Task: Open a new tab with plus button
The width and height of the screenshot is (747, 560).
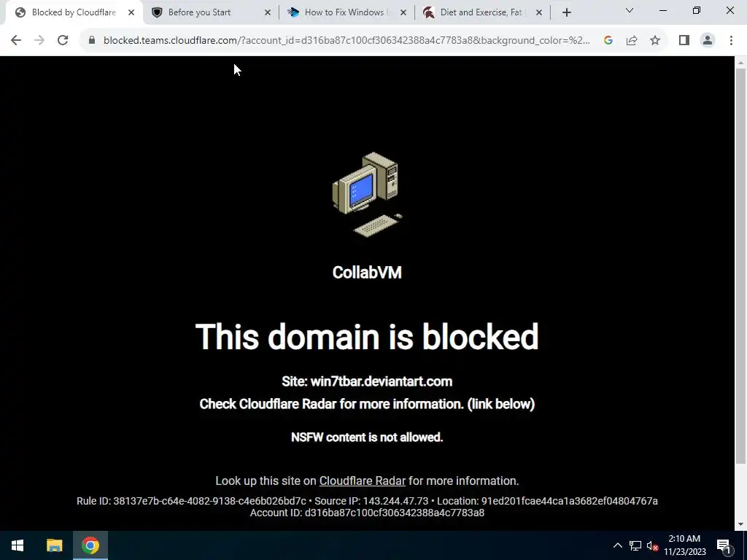Action: coord(566,12)
